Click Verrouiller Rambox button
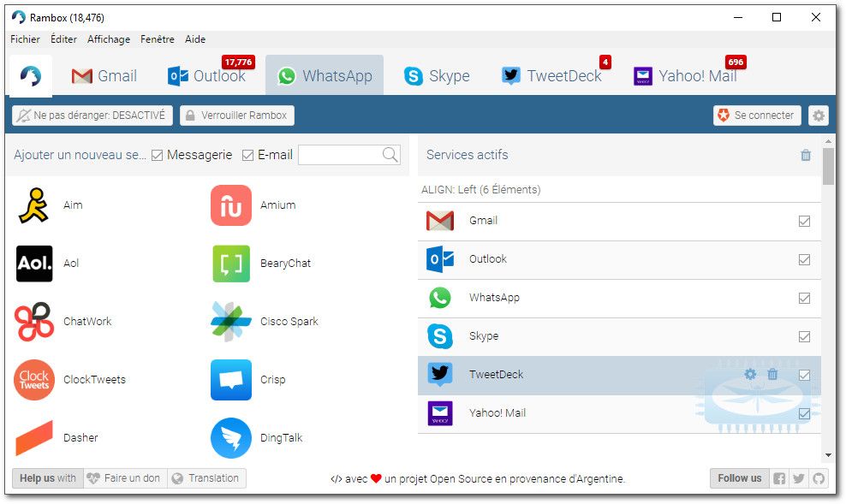Screen dimensions: 846x504 point(237,116)
